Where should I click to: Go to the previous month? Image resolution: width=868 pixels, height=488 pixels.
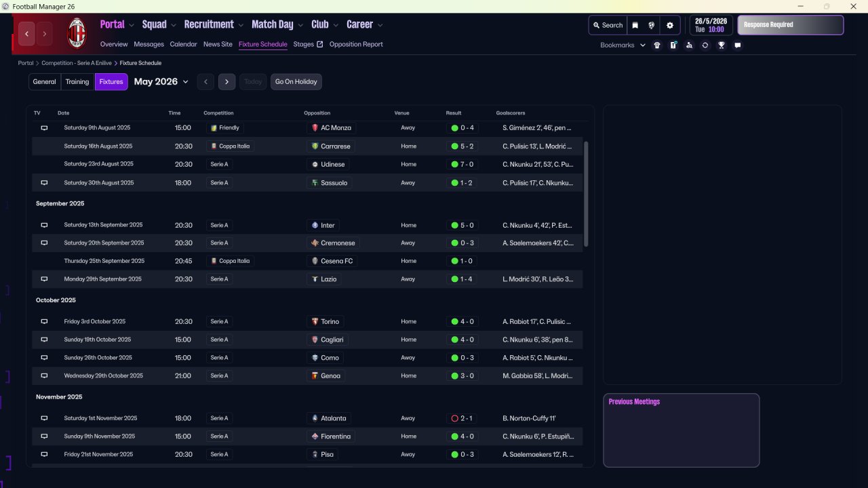point(206,82)
